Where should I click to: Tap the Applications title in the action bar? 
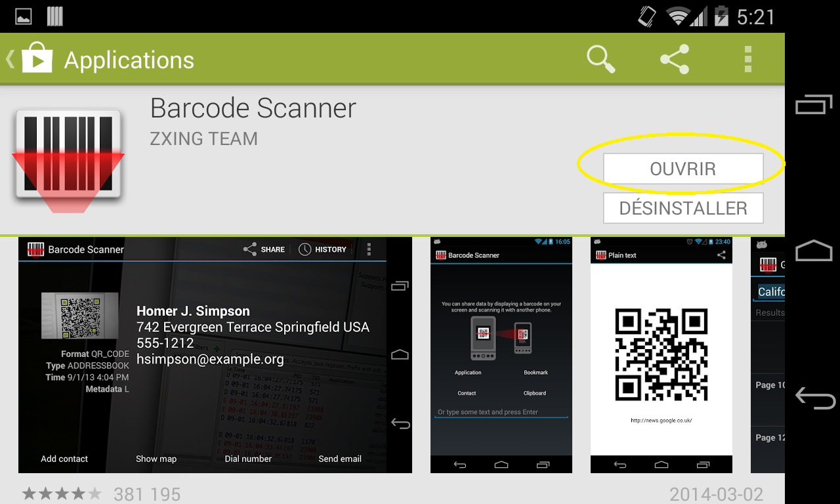(x=129, y=60)
